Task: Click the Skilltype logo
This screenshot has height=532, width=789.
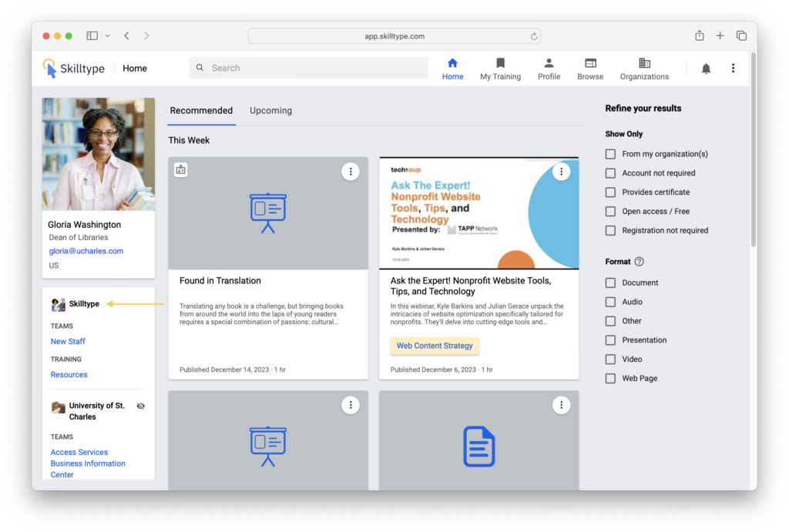Action: [74, 69]
